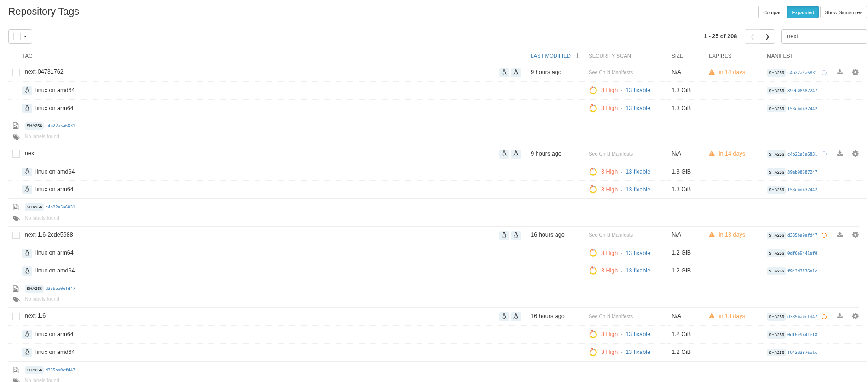Viewport: 868px width, 382px height.
Task: Tick checkbox for next-1.6 tag
Action: 16,317
